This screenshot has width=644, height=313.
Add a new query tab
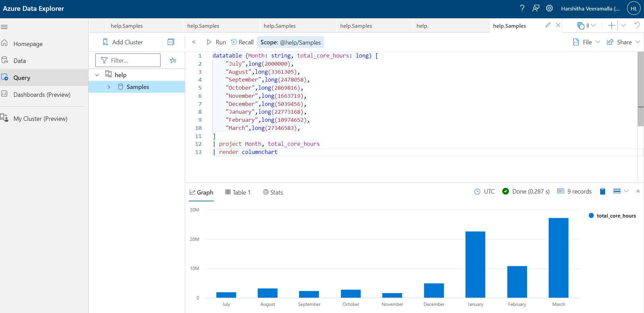point(611,25)
